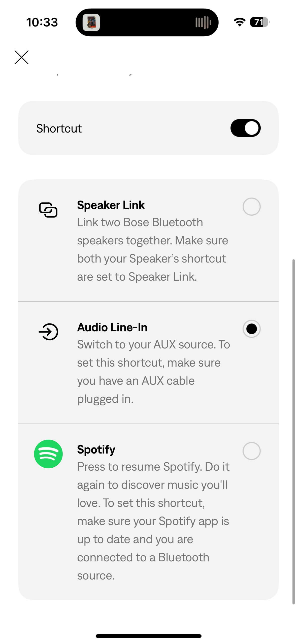
Task: Tap the Spotify description text
Action: pos(153,521)
